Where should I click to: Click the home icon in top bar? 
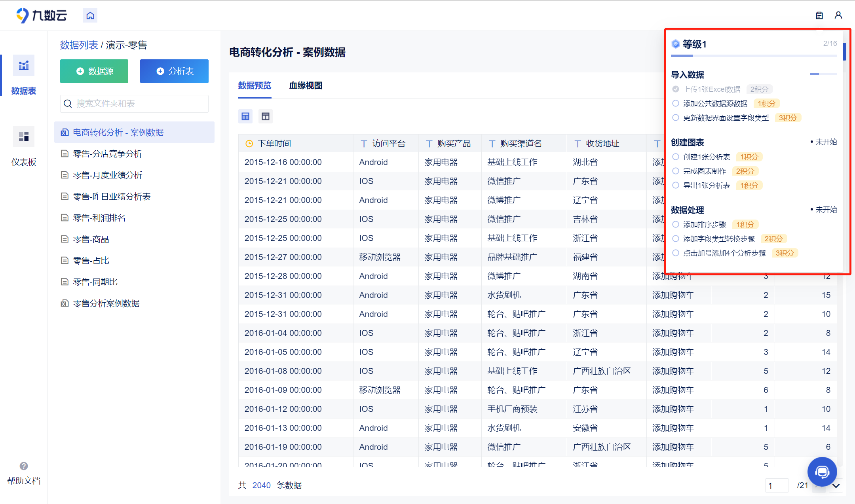point(90,15)
